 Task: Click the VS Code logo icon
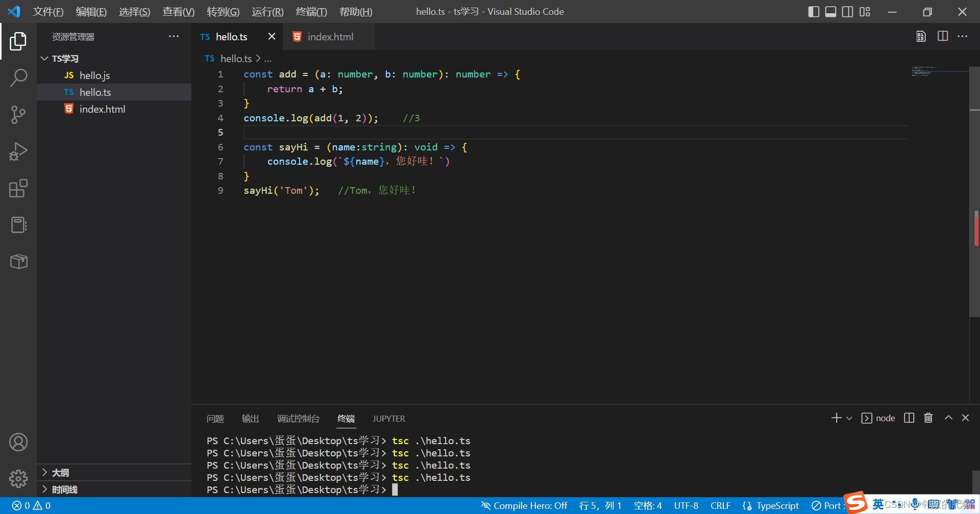point(14,11)
